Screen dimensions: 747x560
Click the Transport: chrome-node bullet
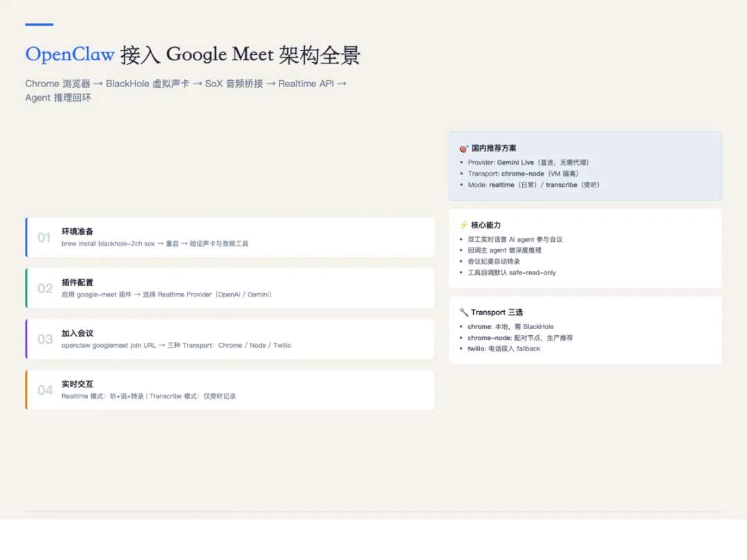pos(523,174)
